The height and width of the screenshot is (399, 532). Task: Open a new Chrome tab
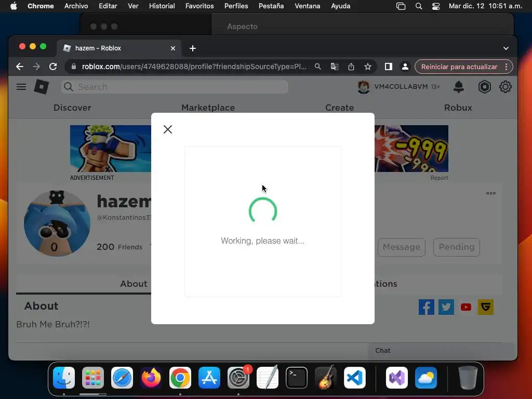(x=193, y=48)
